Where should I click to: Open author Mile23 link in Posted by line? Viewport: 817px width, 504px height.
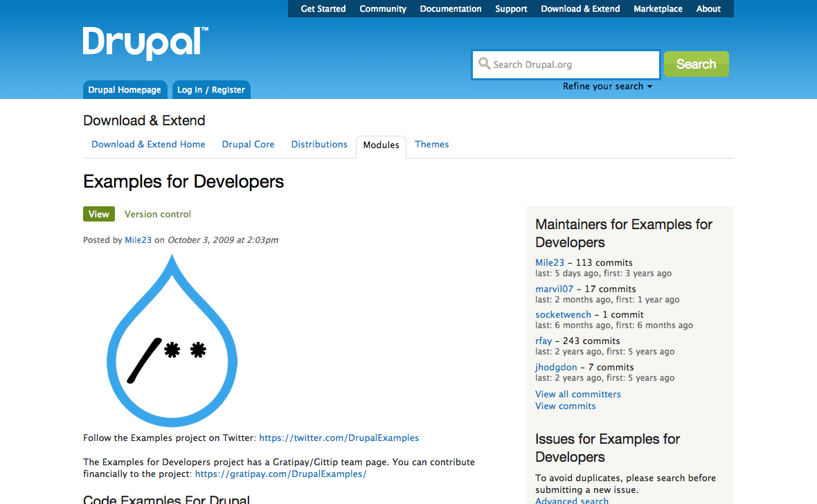click(138, 240)
